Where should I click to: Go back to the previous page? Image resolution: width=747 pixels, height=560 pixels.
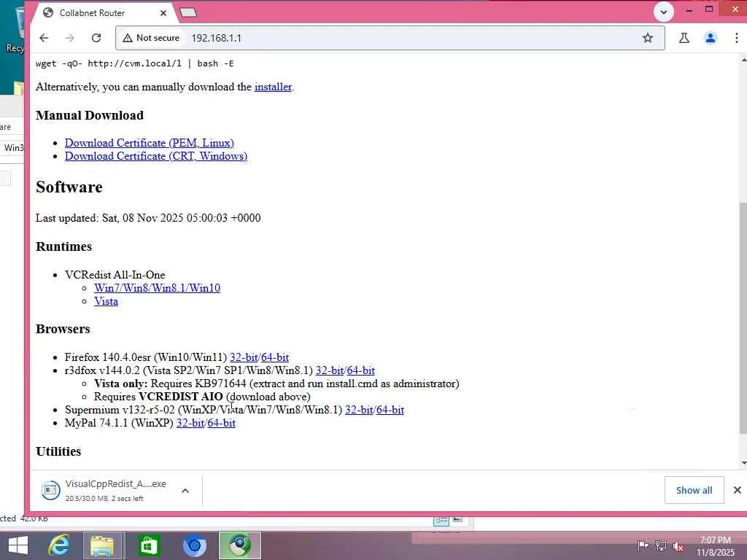(x=44, y=38)
